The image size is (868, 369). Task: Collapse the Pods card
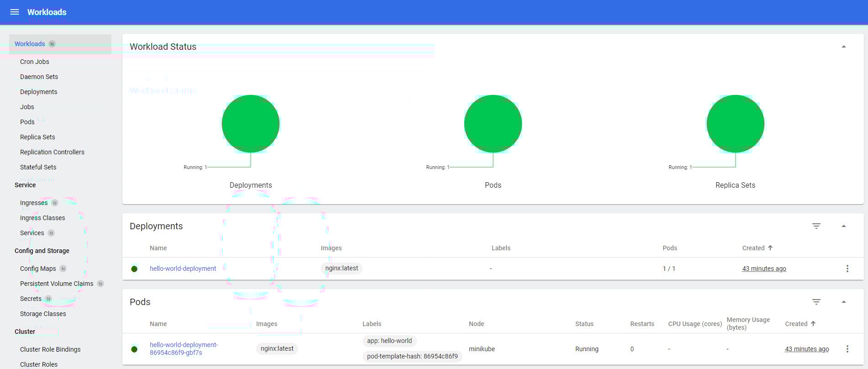click(x=844, y=302)
